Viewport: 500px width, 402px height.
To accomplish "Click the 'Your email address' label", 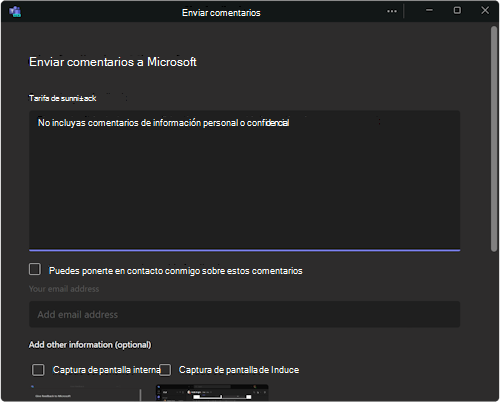I will pyautogui.click(x=64, y=289).
